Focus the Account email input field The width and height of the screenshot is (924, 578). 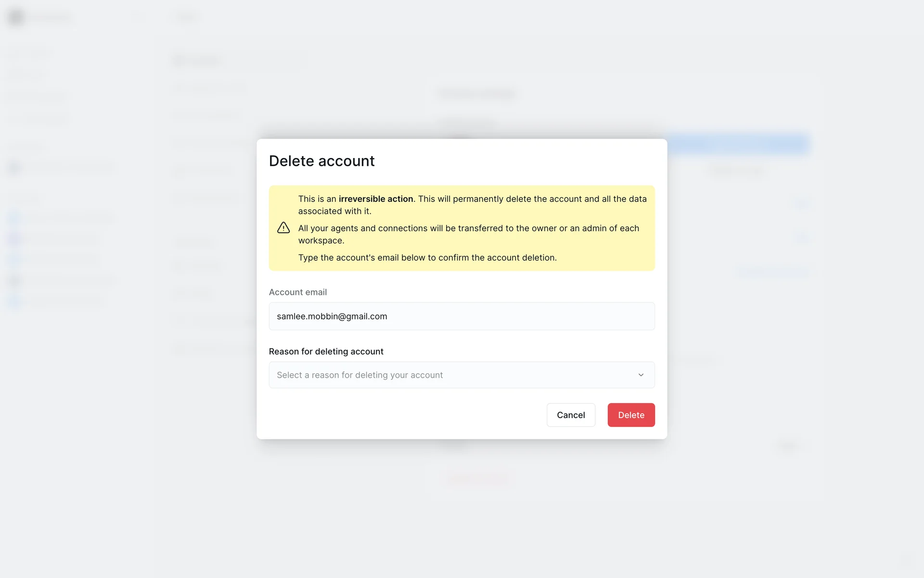point(461,316)
